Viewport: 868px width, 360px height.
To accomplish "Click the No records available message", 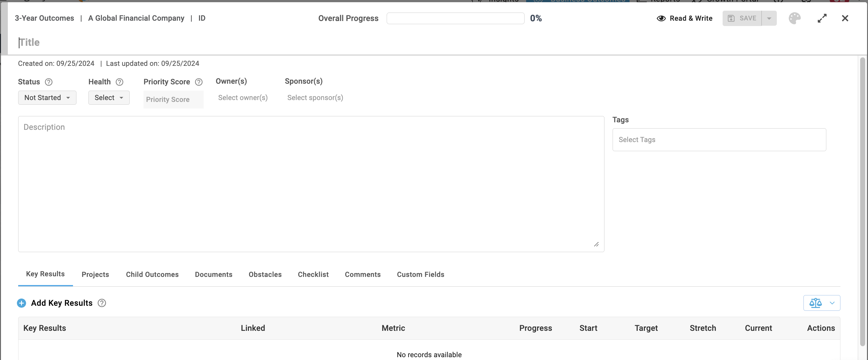I will (x=429, y=355).
